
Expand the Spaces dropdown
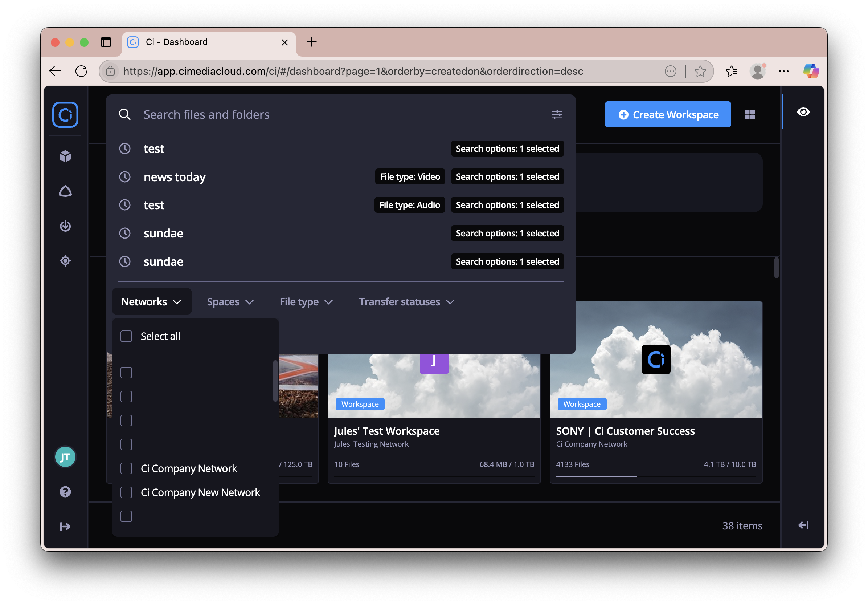[x=230, y=301]
